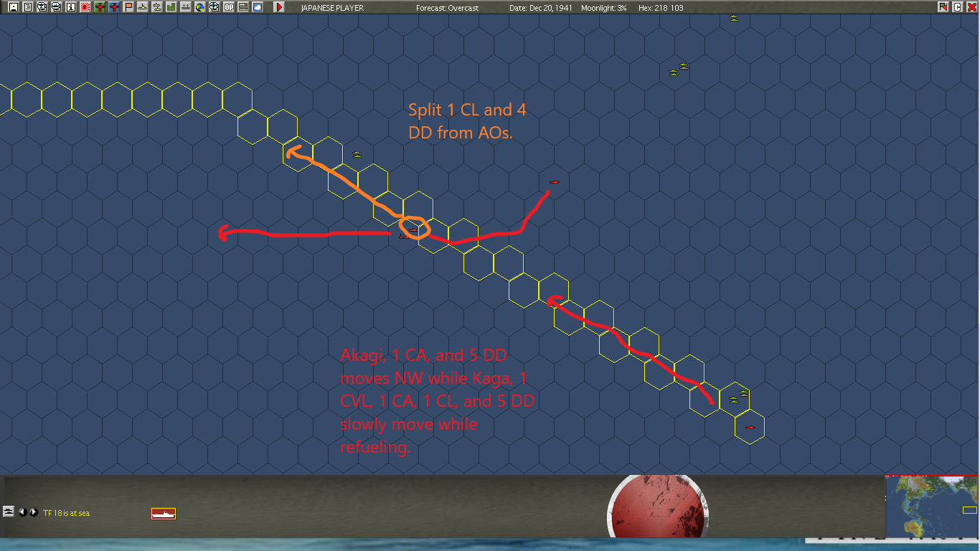This screenshot has width=980, height=551.
Task: Click the cloud weather toolbar icon
Action: pos(258,7)
